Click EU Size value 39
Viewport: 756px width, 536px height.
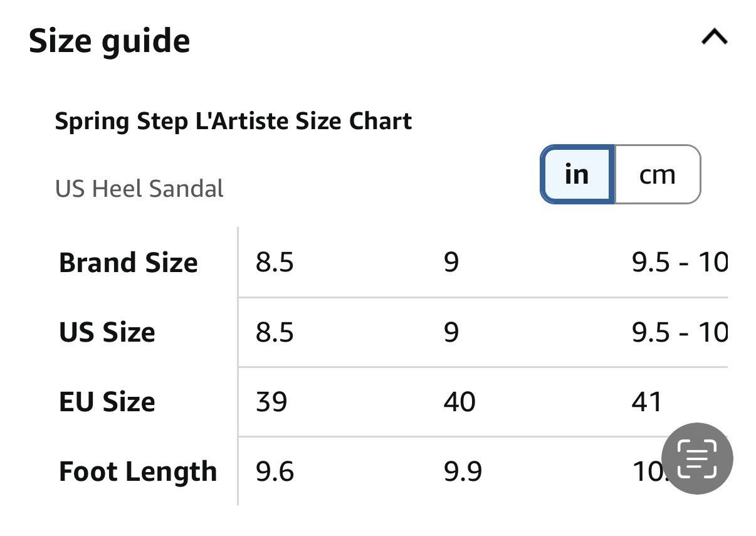(271, 402)
